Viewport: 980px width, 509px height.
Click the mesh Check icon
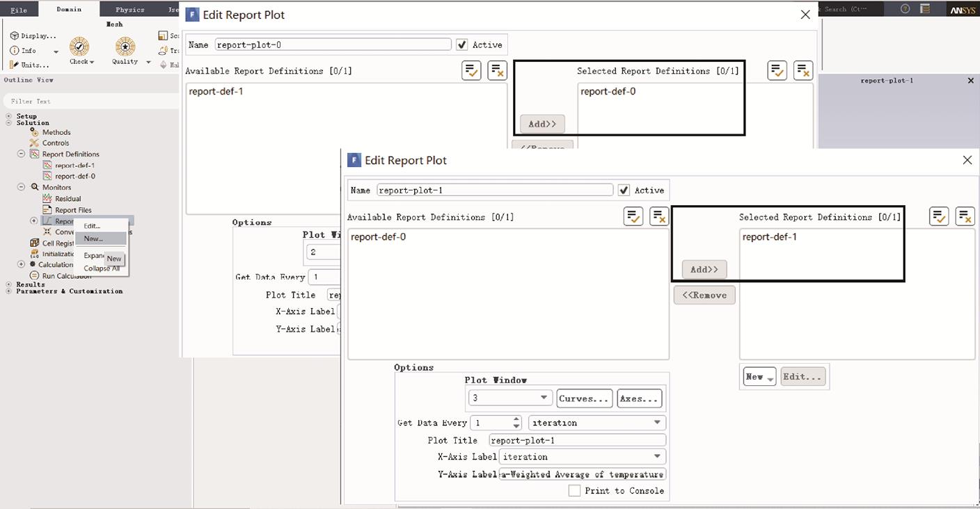[x=79, y=47]
